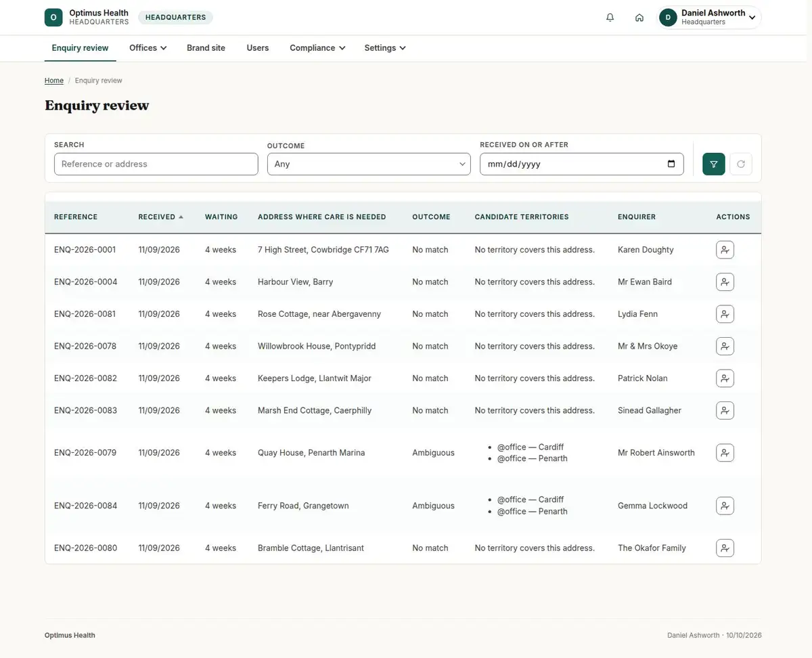This screenshot has height=658, width=812.
Task: Click @office — Cardiff in Quay House row
Action: click(531, 447)
